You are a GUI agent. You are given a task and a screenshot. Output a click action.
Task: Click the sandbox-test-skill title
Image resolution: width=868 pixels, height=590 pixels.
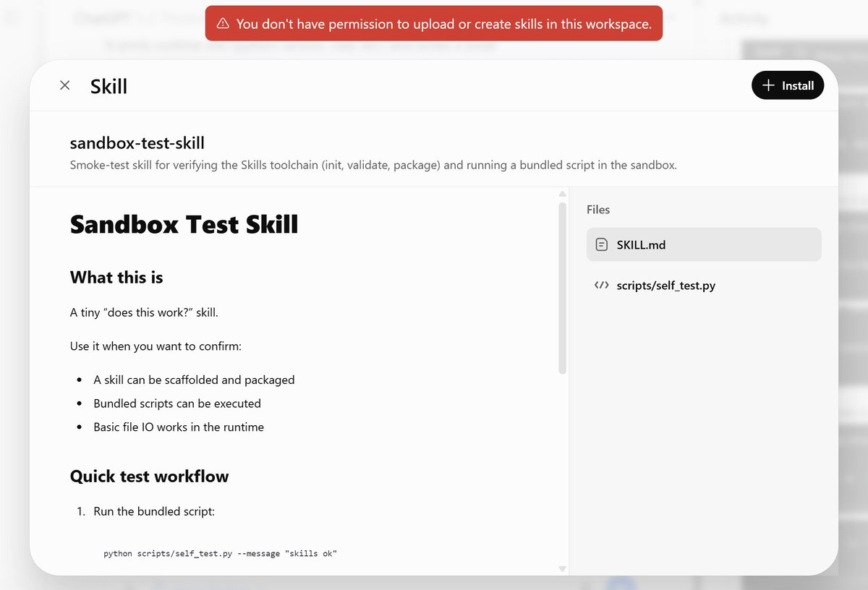(x=137, y=142)
